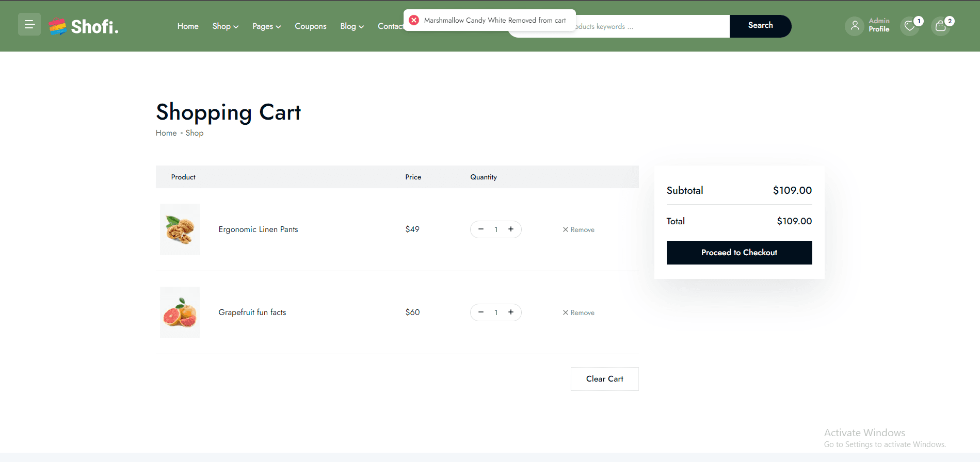Click the Clear Cart button
980x462 pixels.
pyautogui.click(x=604, y=379)
